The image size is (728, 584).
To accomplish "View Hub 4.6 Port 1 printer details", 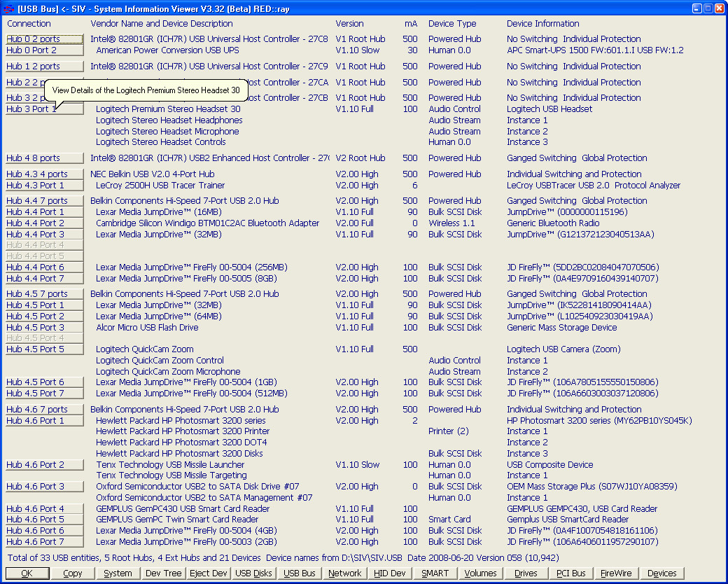I will [45, 420].
